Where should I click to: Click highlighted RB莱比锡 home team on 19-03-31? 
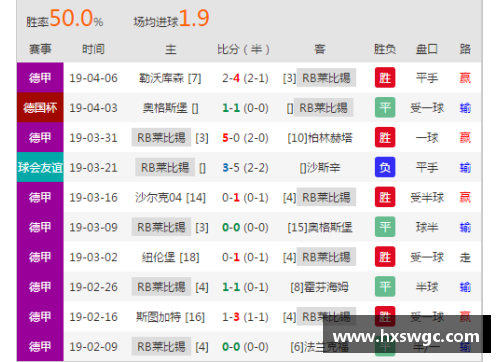(161, 137)
